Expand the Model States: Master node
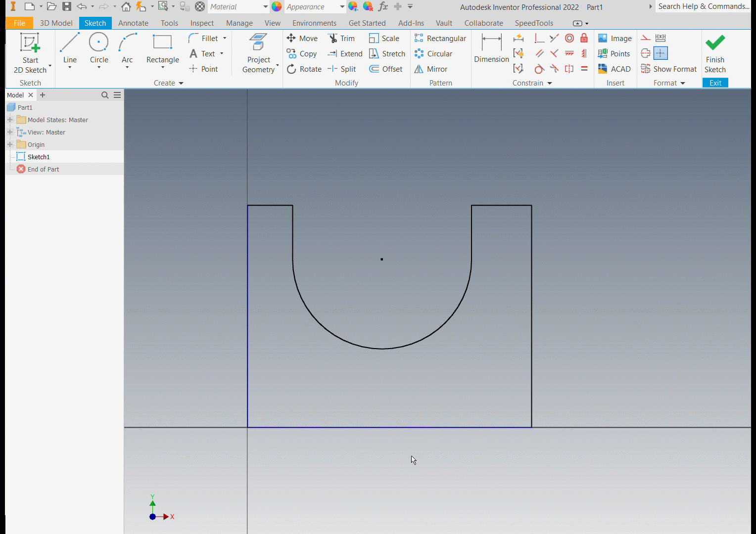 click(10, 120)
